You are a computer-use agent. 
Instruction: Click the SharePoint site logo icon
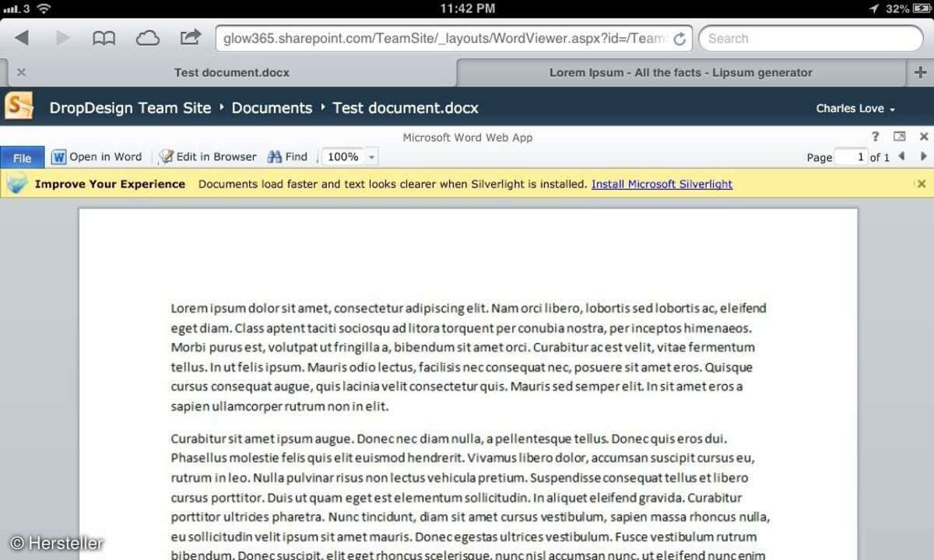click(x=19, y=107)
